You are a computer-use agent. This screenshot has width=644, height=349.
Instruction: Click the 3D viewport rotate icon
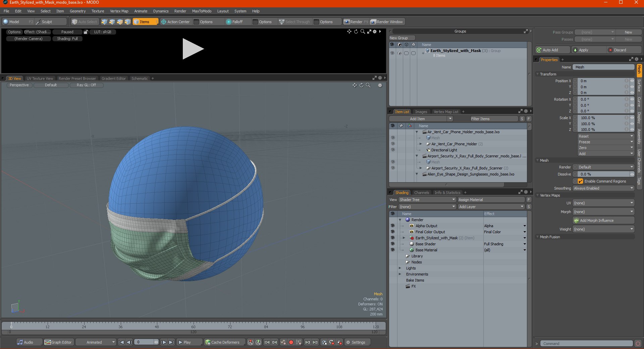[x=361, y=85]
